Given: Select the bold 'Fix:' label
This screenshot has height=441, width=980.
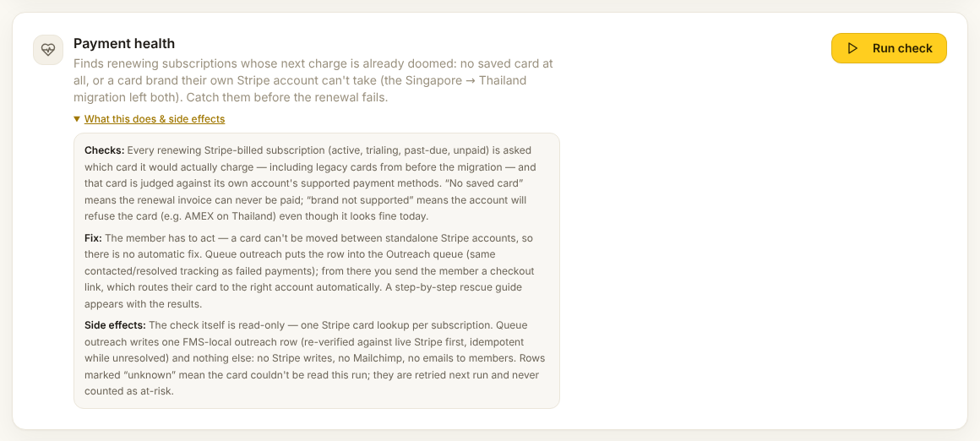Looking at the screenshot, I should click(x=93, y=238).
